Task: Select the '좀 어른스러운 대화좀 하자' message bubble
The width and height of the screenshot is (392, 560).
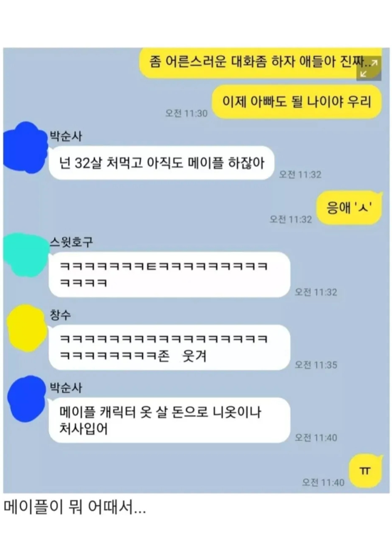Action: point(260,63)
